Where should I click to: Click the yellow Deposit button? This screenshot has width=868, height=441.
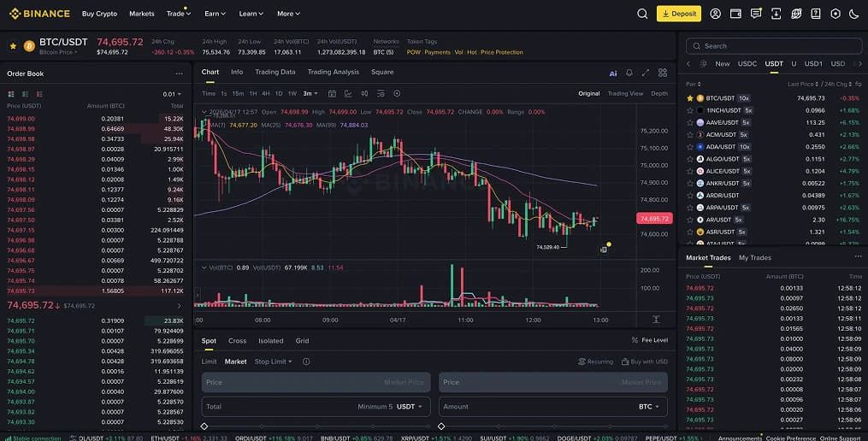[x=679, y=14]
